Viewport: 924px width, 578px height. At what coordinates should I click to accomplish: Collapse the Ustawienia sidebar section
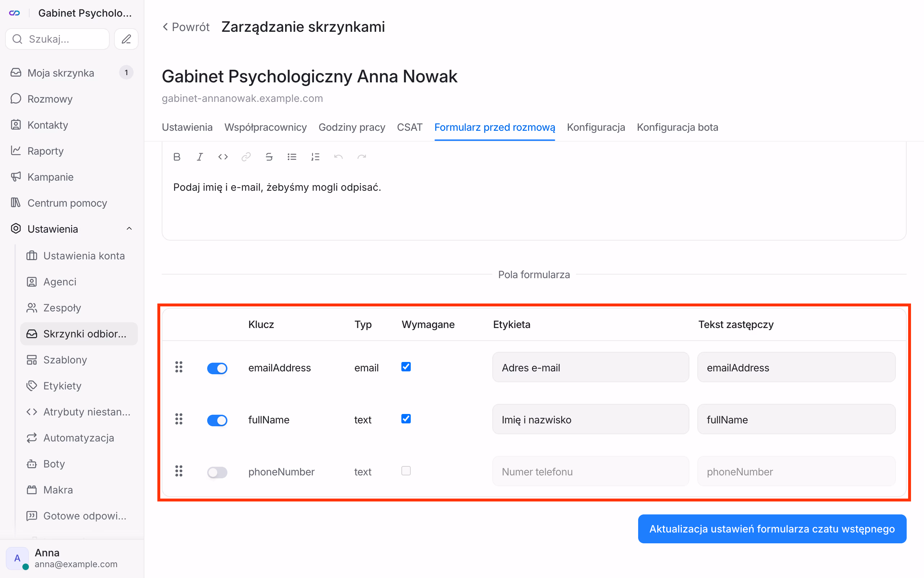[x=129, y=229]
